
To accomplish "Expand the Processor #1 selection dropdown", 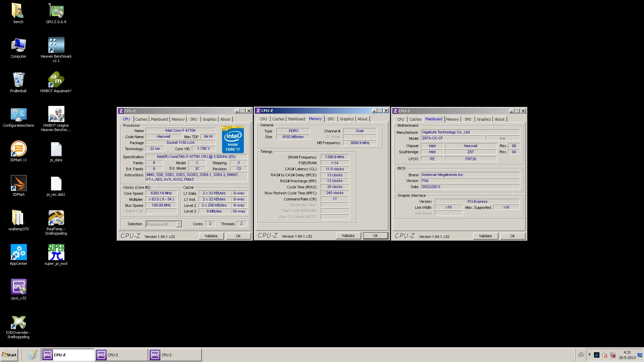I will coord(179,224).
